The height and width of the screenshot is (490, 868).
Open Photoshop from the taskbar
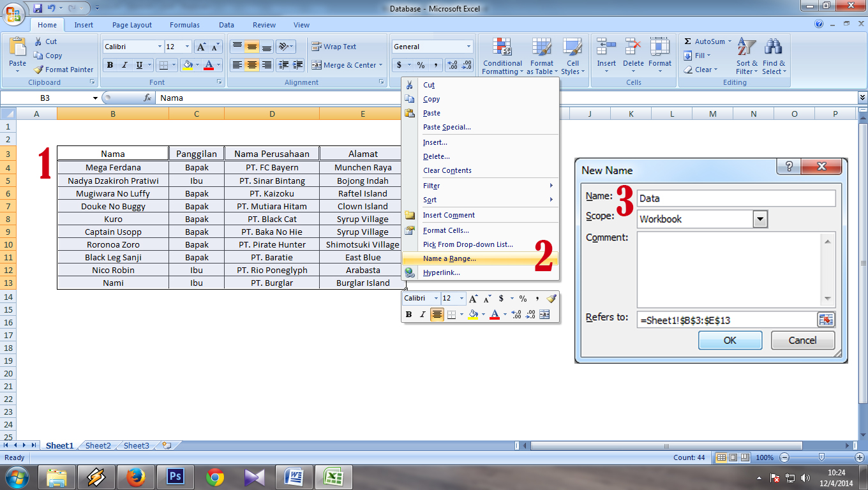pyautogui.click(x=175, y=477)
